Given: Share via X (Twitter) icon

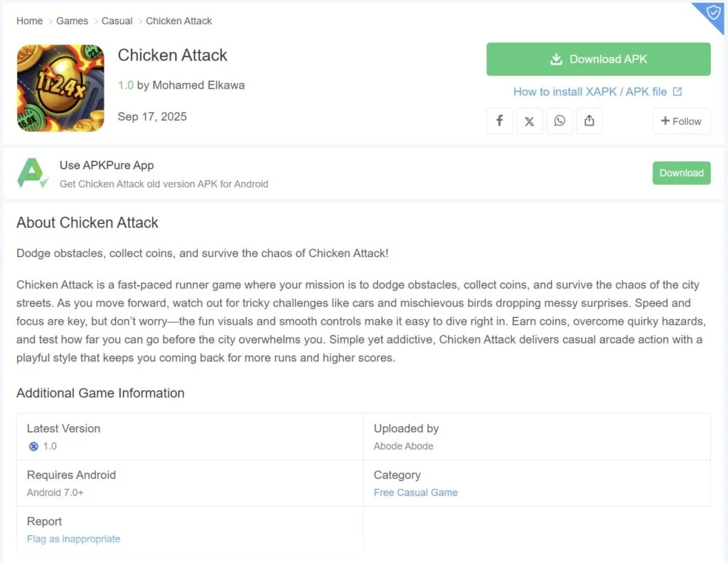Looking at the screenshot, I should click(x=530, y=121).
